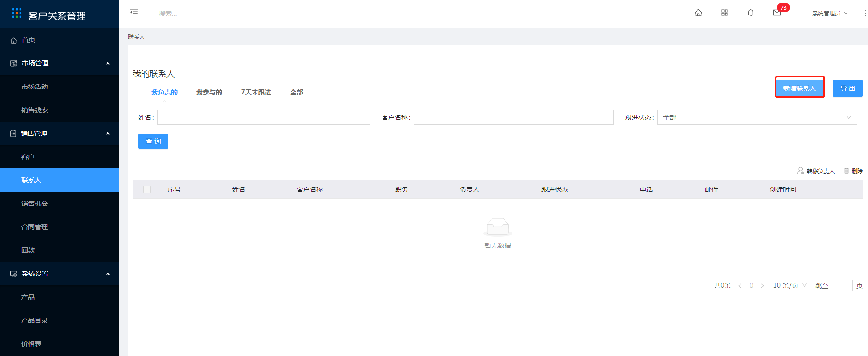Viewport: 868px width, 356px height.
Task: Collapse the 市场管理 menu arrow
Action: pos(108,63)
